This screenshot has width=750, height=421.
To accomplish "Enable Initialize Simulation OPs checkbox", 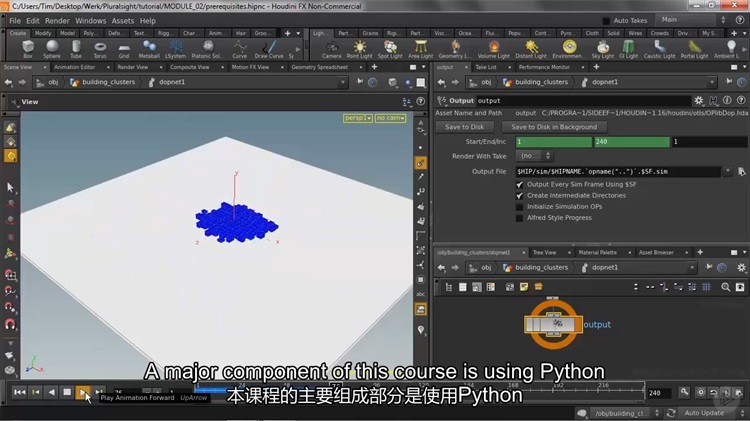I will (519, 207).
